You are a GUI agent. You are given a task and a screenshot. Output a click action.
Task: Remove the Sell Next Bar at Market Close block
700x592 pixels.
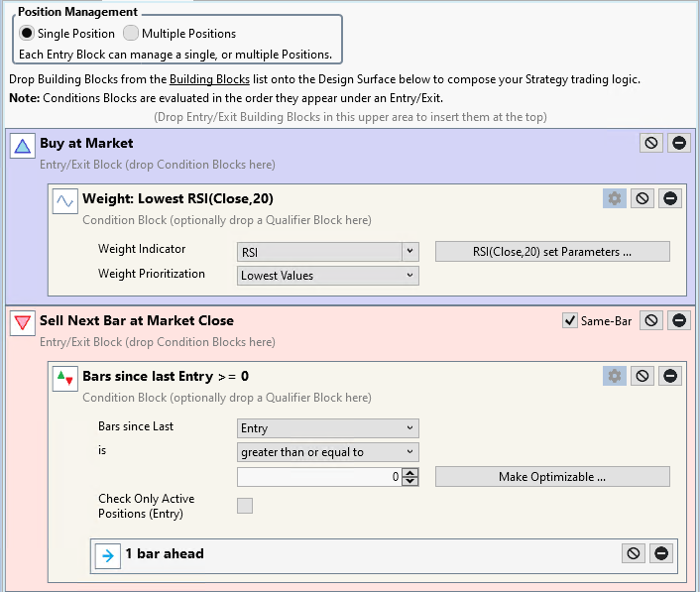click(x=678, y=320)
